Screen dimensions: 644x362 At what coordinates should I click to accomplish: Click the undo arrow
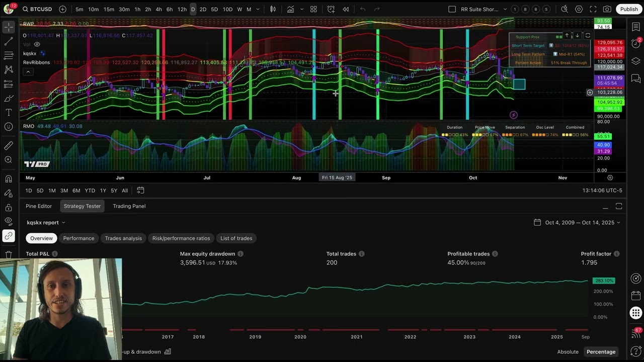click(x=363, y=9)
